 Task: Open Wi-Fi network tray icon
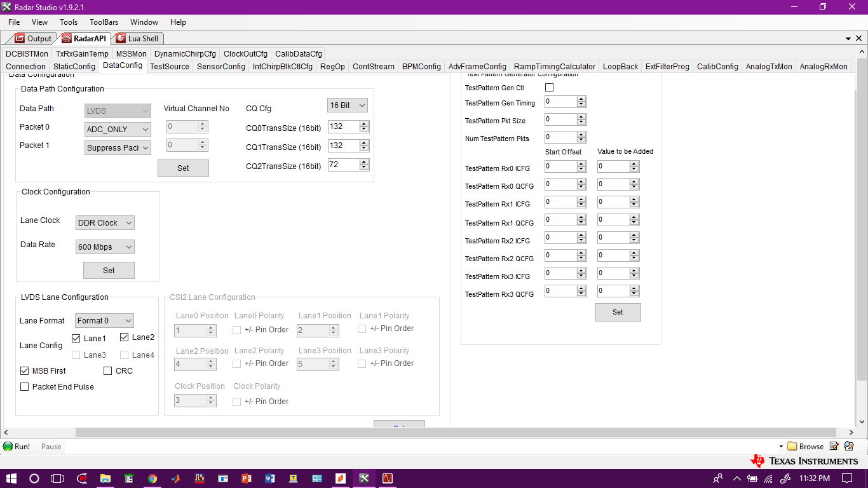pyautogui.click(x=769, y=478)
